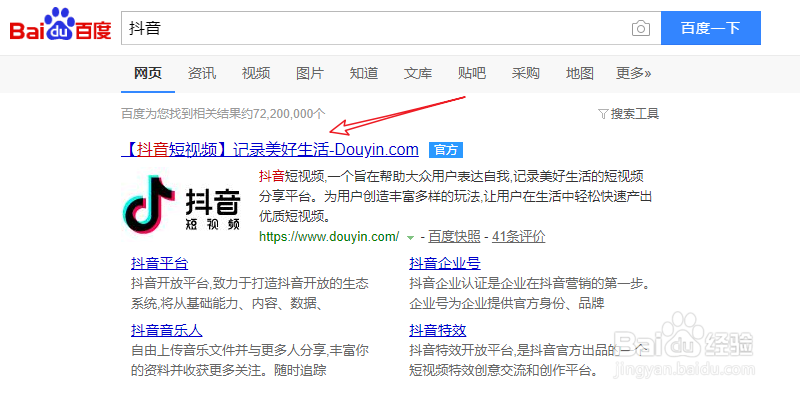Open the 地图 tab
Screen dimensions: 800x397
(580, 73)
